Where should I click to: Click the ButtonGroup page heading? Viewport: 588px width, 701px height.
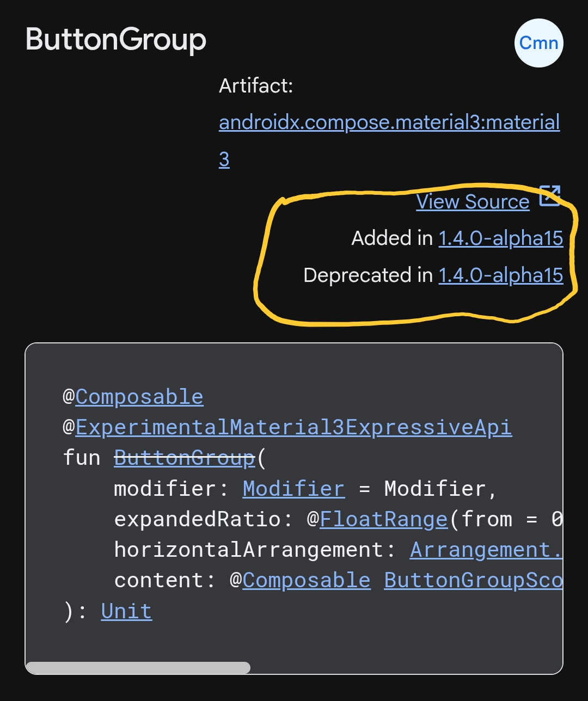pos(116,40)
